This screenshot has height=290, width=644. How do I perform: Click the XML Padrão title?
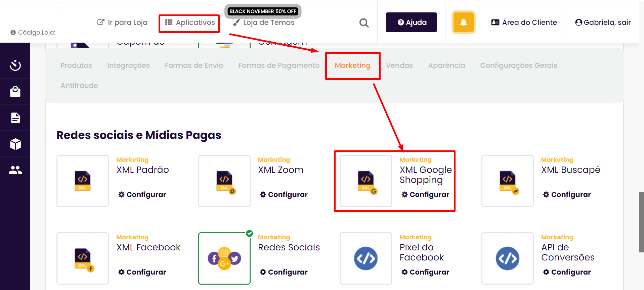[143, 170]
